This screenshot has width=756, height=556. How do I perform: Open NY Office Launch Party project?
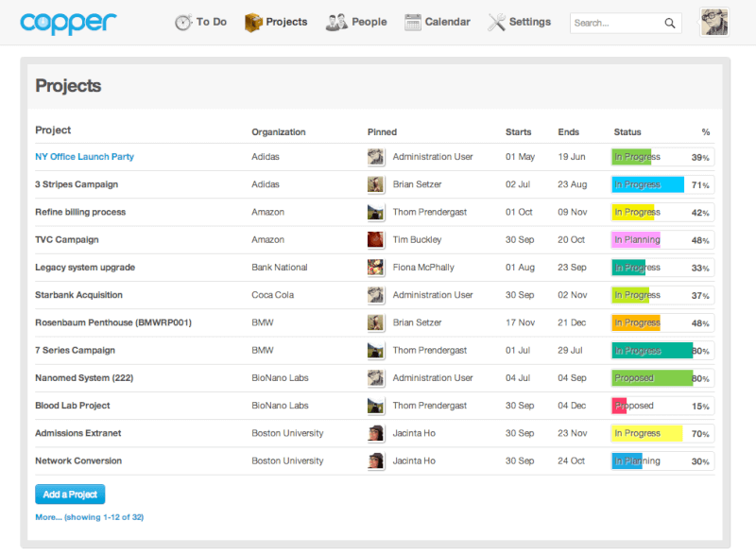(84, 157)
